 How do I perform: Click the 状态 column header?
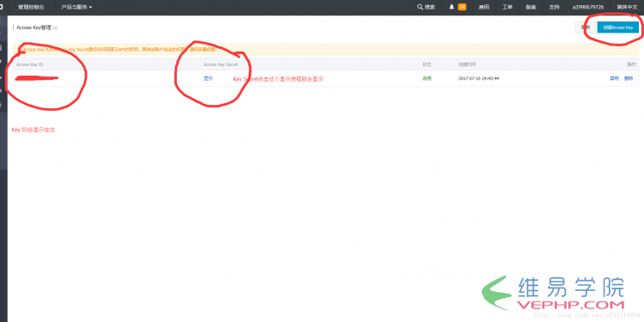pyautogui.click(x=427, y=64)
